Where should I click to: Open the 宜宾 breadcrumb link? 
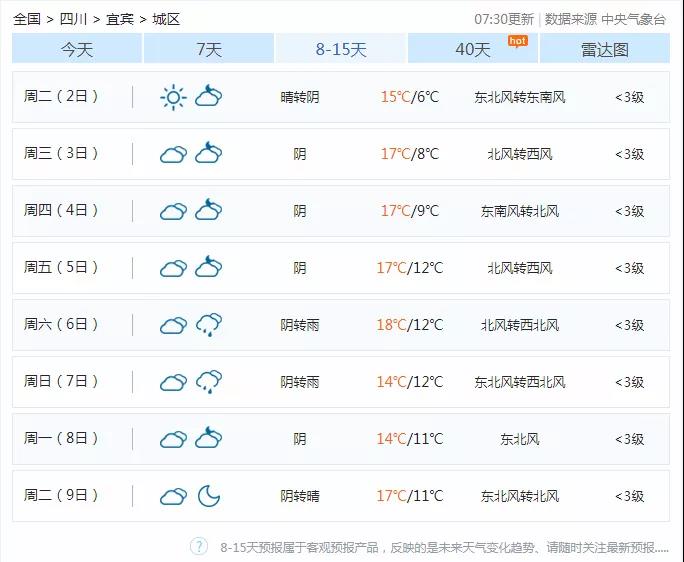[120, 19]
